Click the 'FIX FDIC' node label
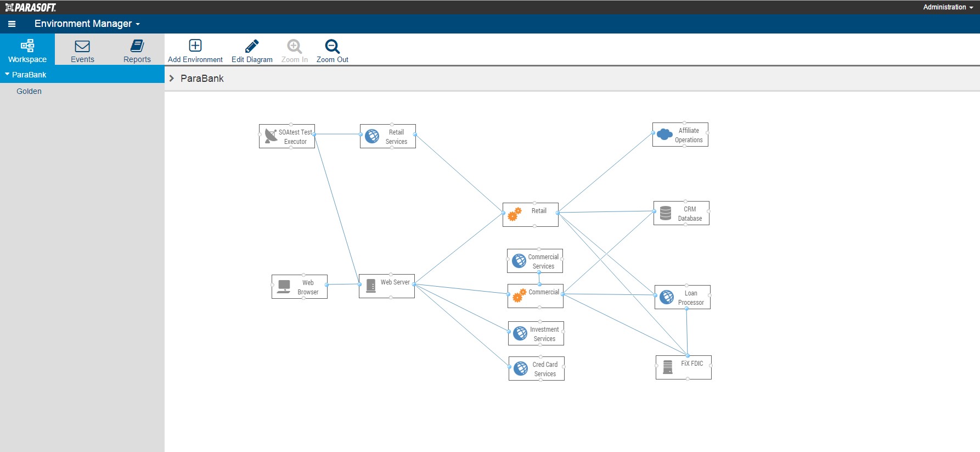The height and width of the screenshot is (452, 980). [x=692, y=364]
